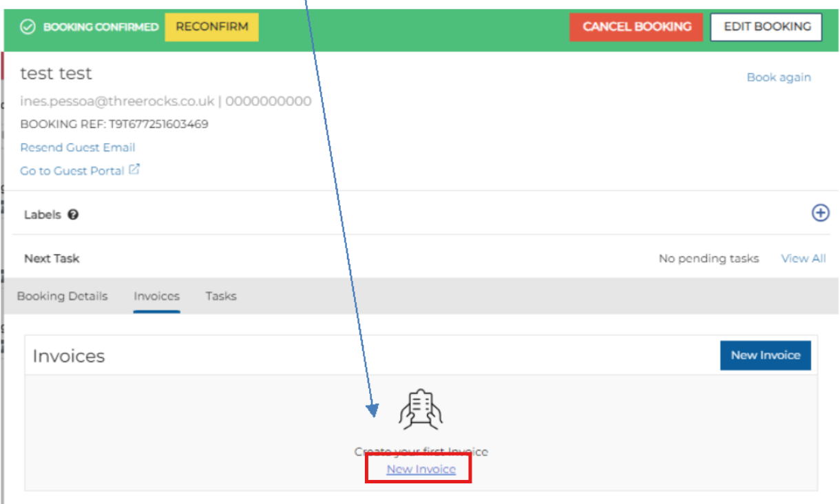Viewport: 840px width, 504px height.
Task: Open the EDIT BOOKING button
Action: 766,27
